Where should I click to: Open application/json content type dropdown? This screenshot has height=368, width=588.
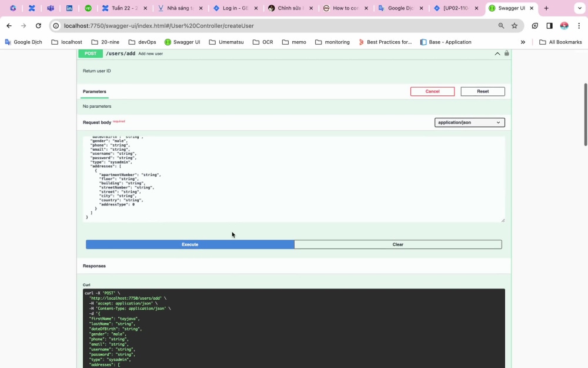pos(469,122)
